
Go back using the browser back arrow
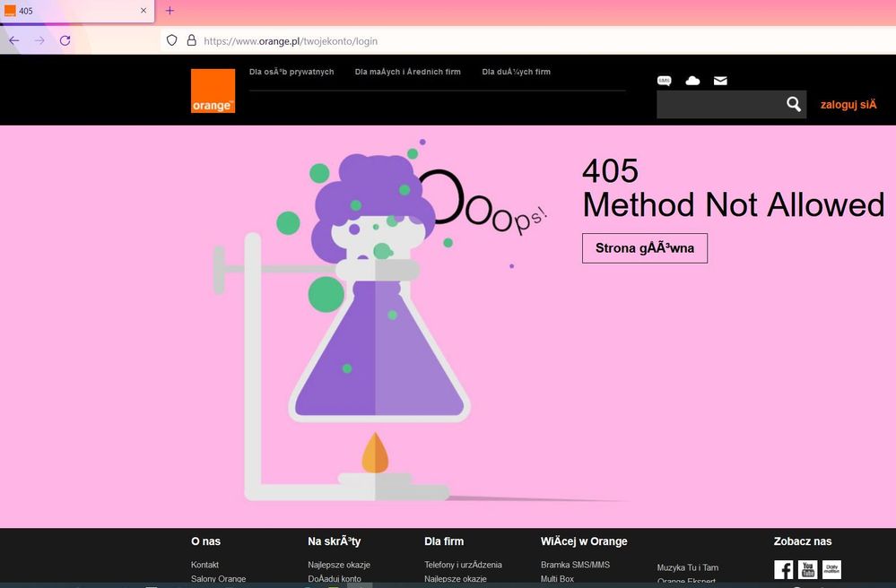[14, 40]
